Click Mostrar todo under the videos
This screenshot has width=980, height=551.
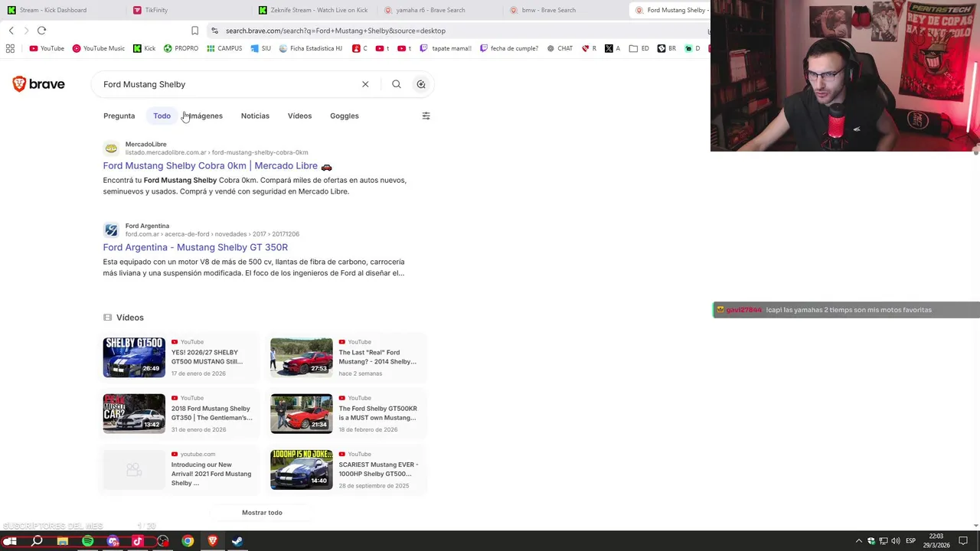tap(262, 513)
